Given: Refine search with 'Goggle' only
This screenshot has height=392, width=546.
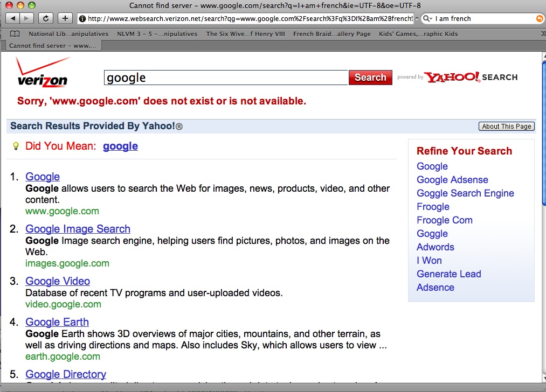Looking at the screenshot, I should pyautogui.click(x=432, y=234).
